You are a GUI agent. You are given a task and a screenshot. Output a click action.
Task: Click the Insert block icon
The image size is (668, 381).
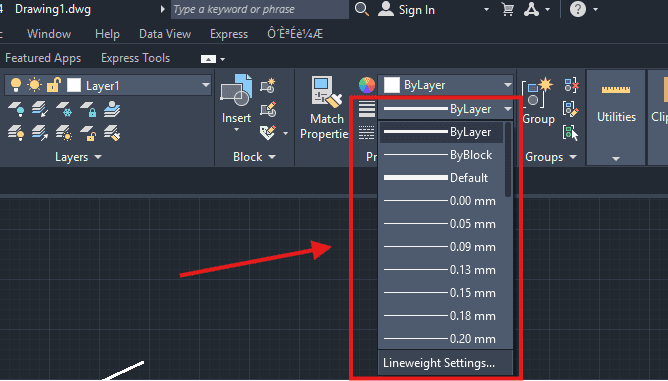point(236,90)
